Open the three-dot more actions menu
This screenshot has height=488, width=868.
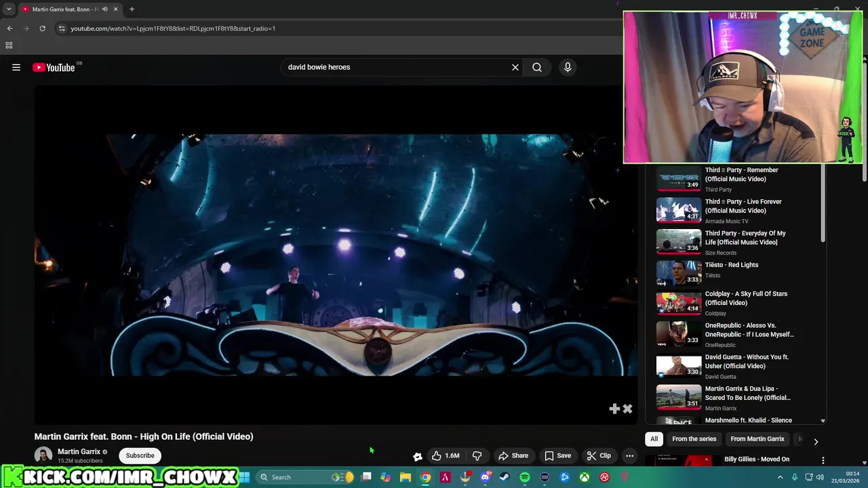[x=629, y=455]
